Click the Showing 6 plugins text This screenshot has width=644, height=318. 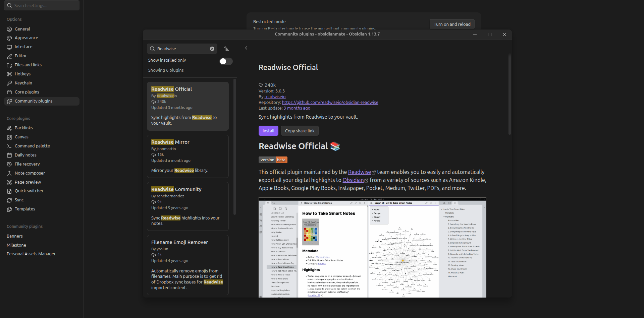coord(166,70)
